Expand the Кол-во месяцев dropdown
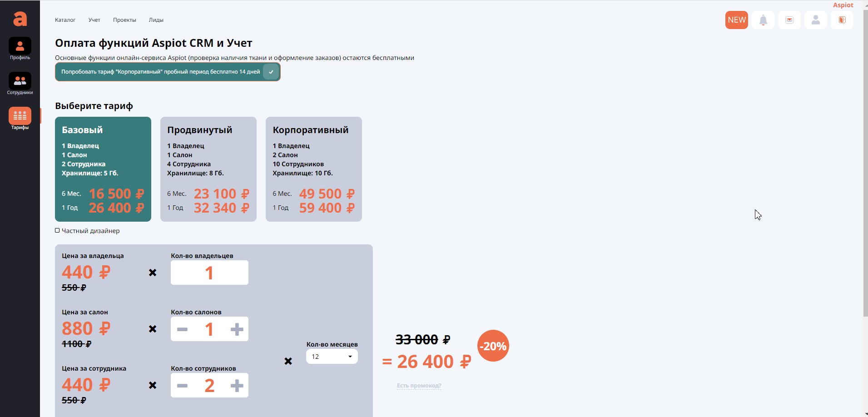Viewport: 868px width, 417px height. [x=332, y=357]
